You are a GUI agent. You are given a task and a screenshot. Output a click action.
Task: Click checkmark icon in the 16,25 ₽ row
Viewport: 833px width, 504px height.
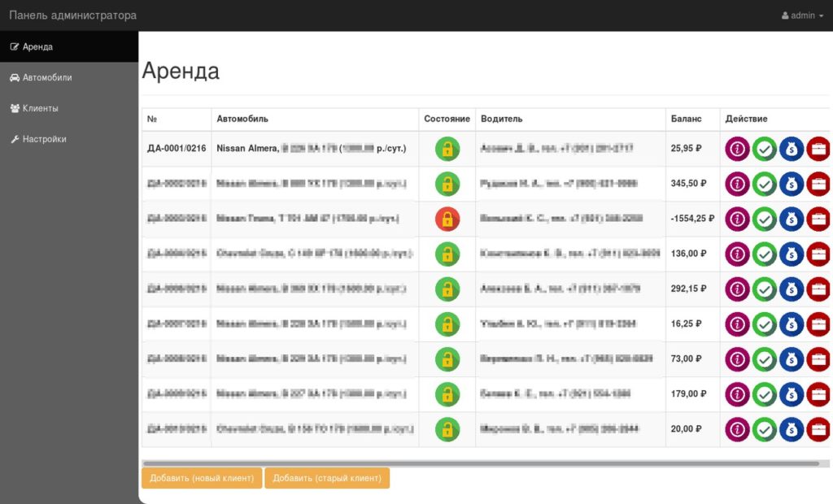tap(765, 324)
